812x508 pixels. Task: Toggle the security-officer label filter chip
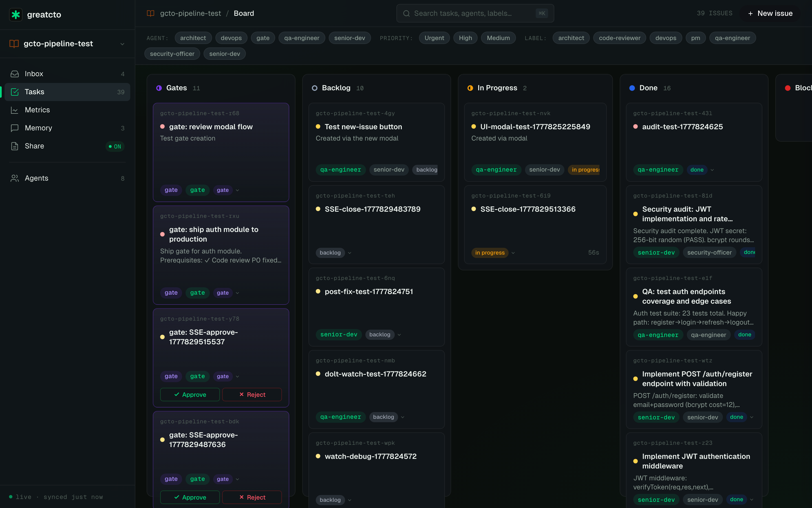click(172, 54)
